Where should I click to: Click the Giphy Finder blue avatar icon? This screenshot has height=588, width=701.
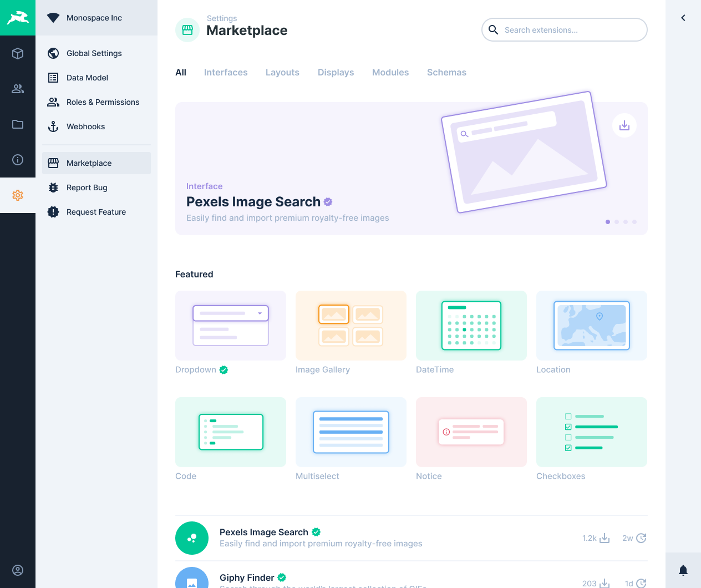coord(192,577)
